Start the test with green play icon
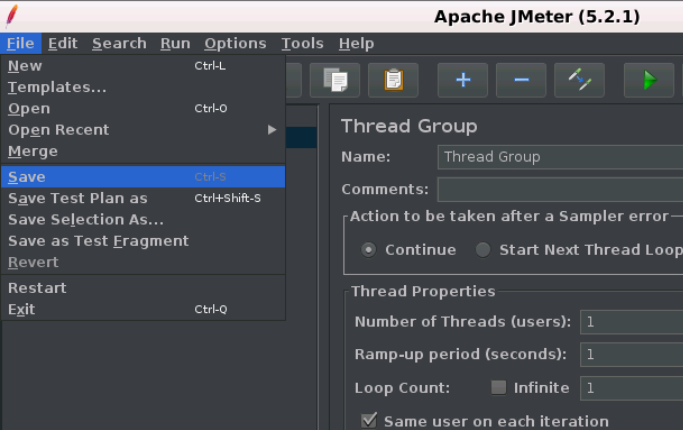This screenshot has height=430, width=683. click(x=649, y=80)
